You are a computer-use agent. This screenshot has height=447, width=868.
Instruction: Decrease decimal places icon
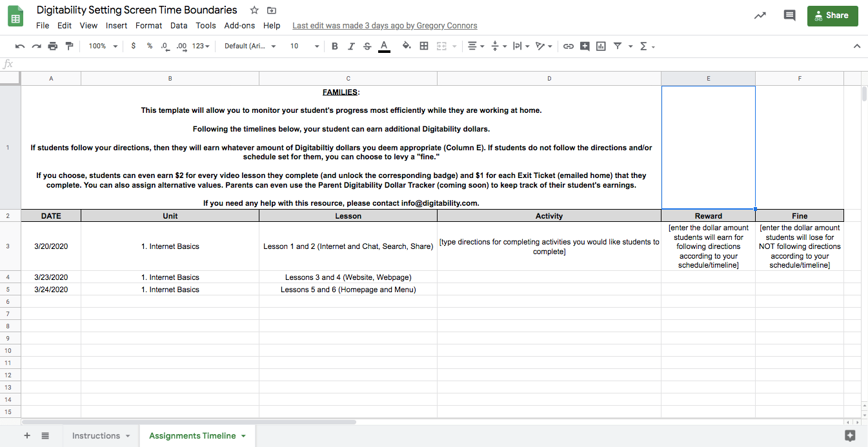tap(165, 46)
